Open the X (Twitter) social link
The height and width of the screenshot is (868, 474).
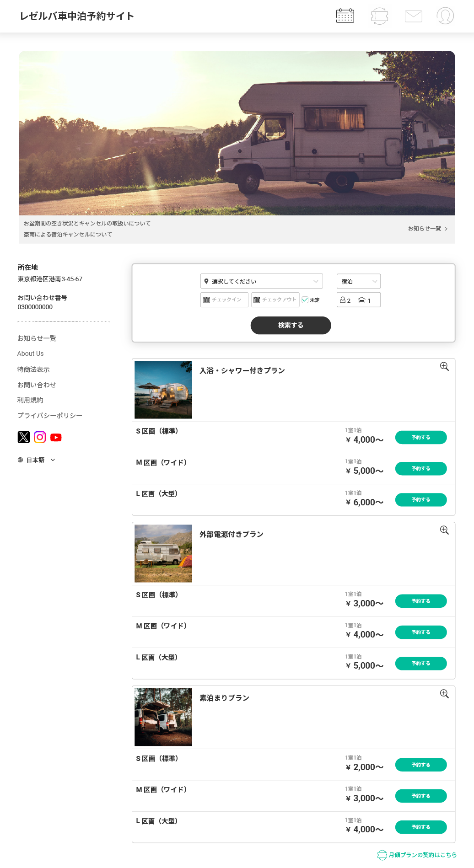24,437
